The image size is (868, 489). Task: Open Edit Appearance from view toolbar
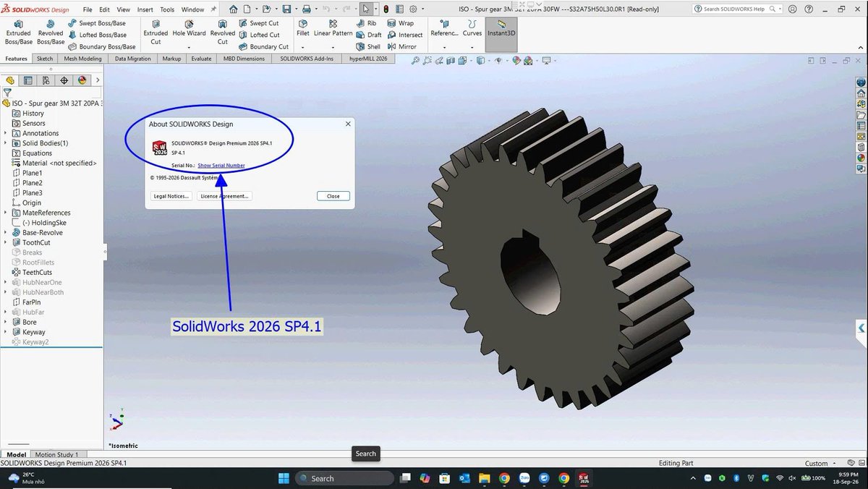point(517,61)
